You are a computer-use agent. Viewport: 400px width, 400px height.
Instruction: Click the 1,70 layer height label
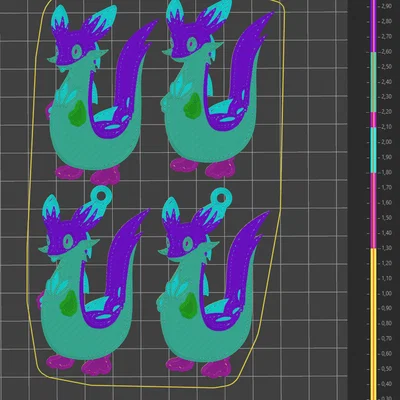click(386, 187)
